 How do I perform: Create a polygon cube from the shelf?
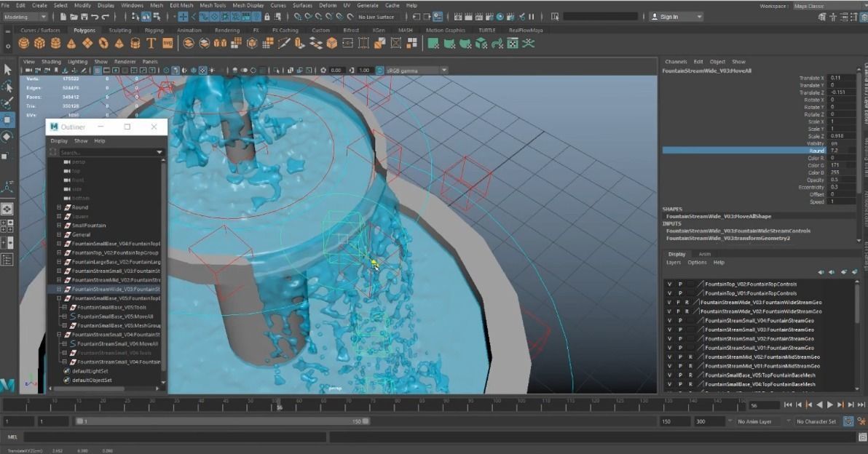[39, 43]
